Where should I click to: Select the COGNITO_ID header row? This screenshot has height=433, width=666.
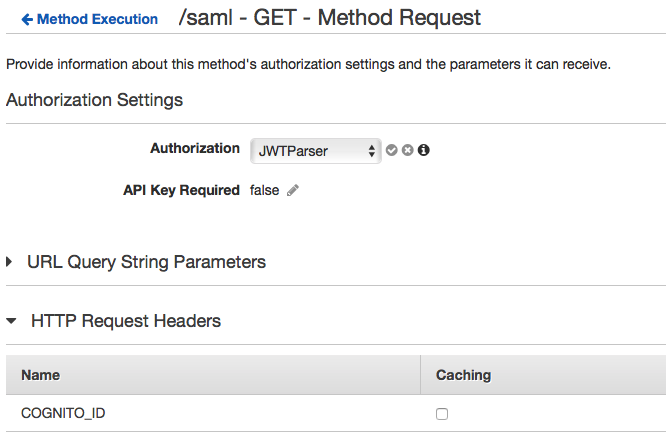tap(62, 412)
